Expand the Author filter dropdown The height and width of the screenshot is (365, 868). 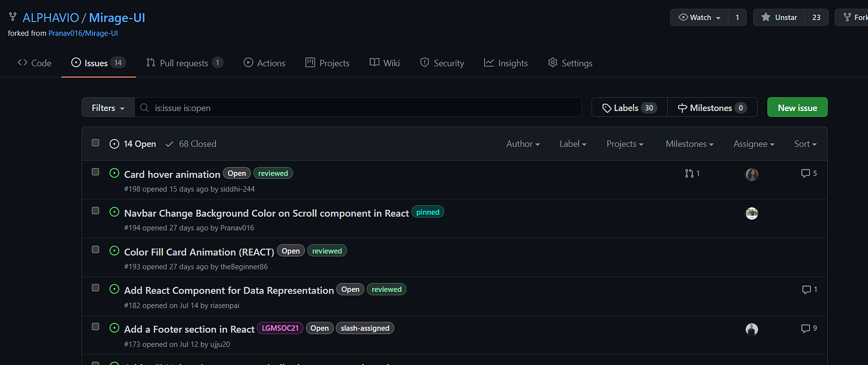coord(523,144)
